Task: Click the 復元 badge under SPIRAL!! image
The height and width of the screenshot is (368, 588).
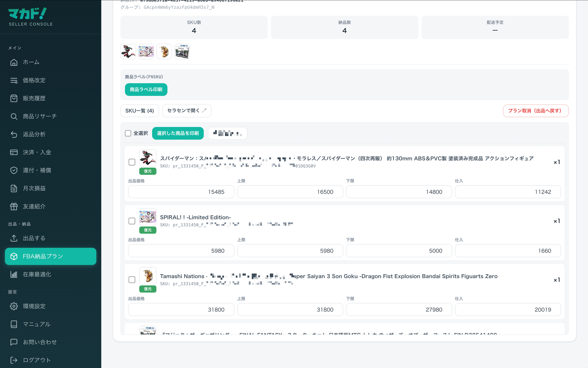Action: pos(148,230)
